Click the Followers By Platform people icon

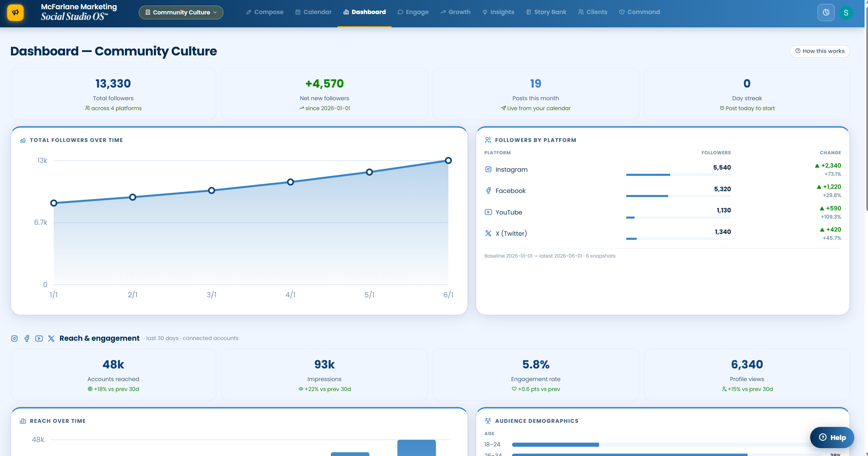(488, 140)
